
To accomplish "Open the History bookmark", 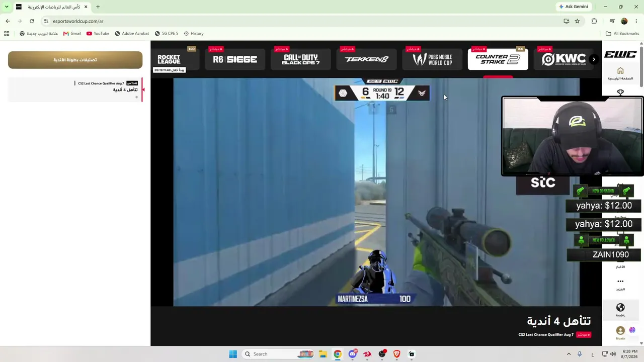I will (x=193, y=34).
